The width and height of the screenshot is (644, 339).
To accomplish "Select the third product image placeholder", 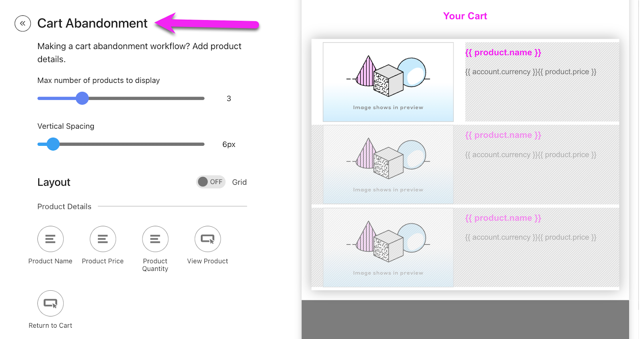I will coord(388,248).
